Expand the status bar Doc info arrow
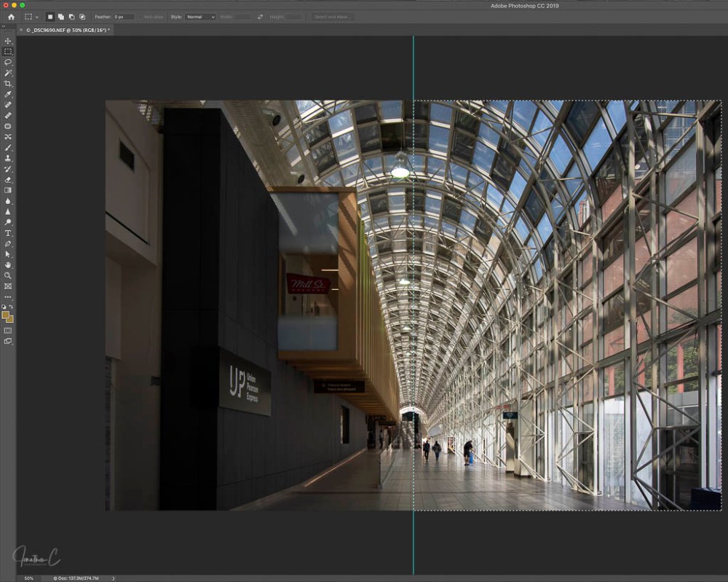This screenshot has height=582, width=728. point(114,578)
